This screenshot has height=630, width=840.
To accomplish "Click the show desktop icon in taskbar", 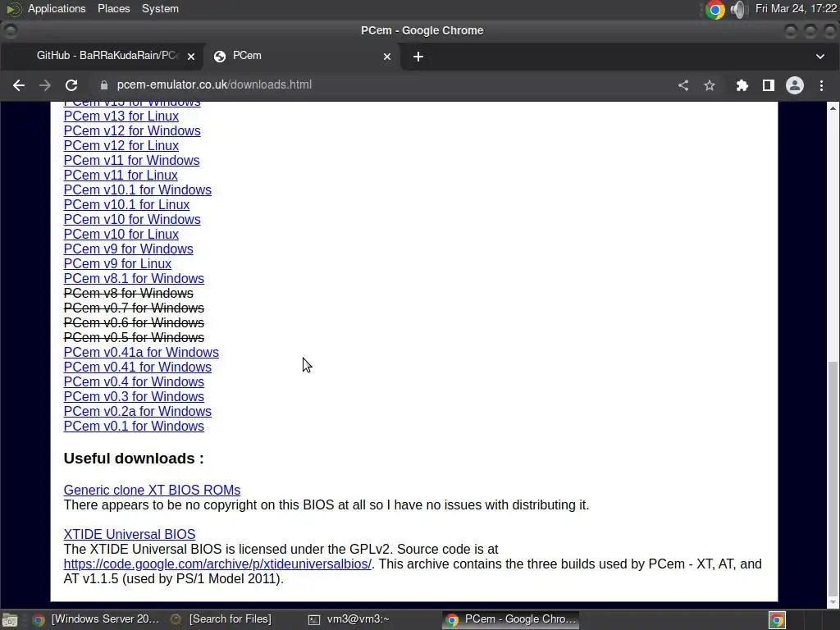I will (x=10, y=620).
